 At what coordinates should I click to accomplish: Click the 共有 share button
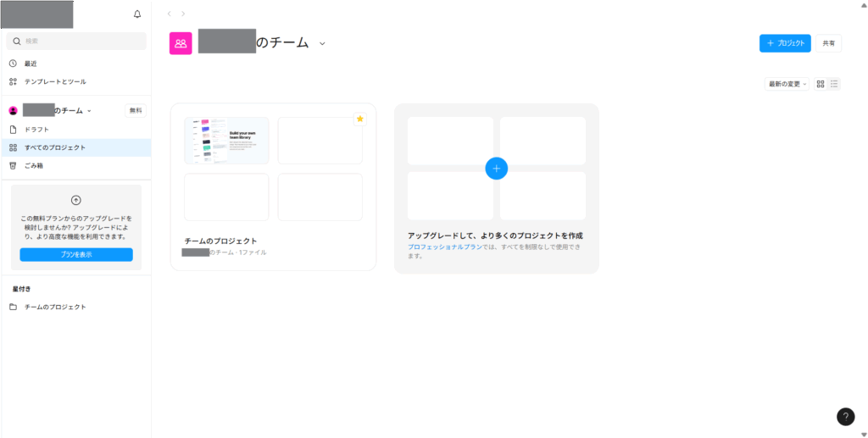point(828,43)
